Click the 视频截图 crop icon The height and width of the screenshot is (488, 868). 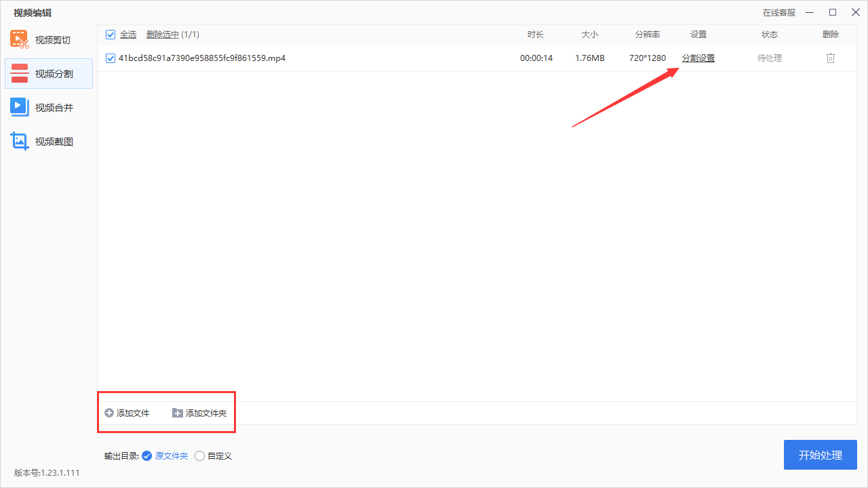[20, 141]
